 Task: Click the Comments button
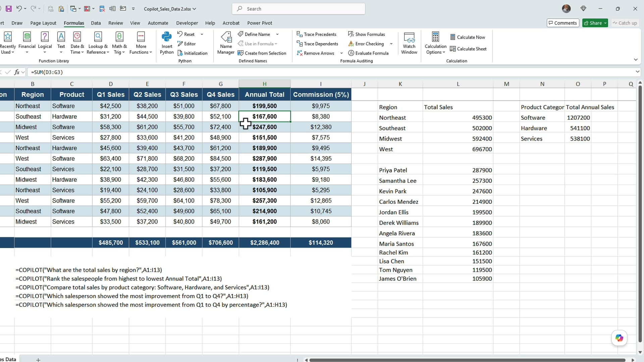point(563,23)
